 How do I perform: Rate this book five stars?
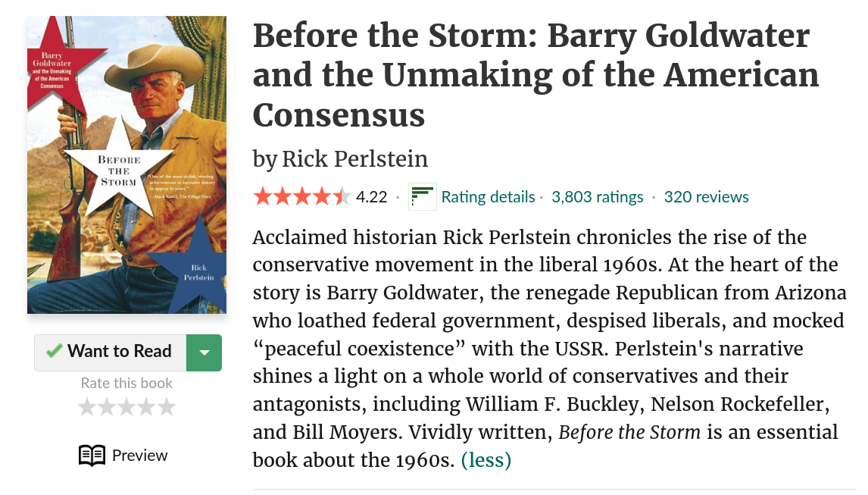(x=167, y=407)
